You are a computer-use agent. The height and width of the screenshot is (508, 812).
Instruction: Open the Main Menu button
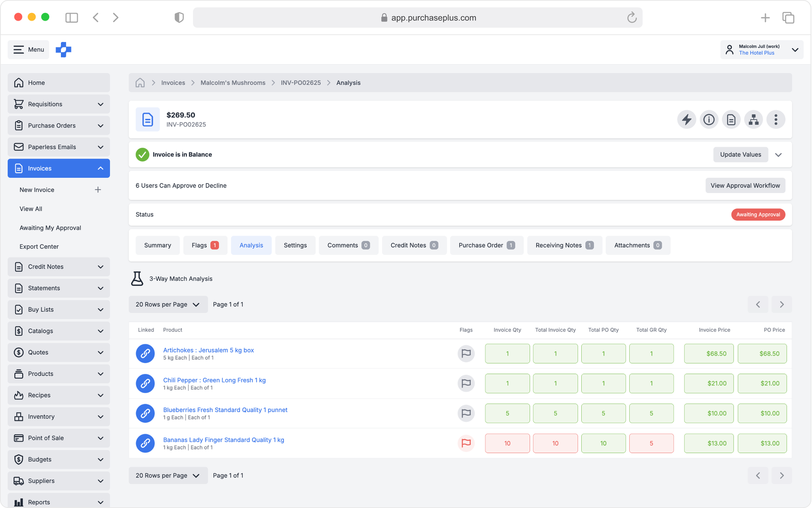click(29, 50)
